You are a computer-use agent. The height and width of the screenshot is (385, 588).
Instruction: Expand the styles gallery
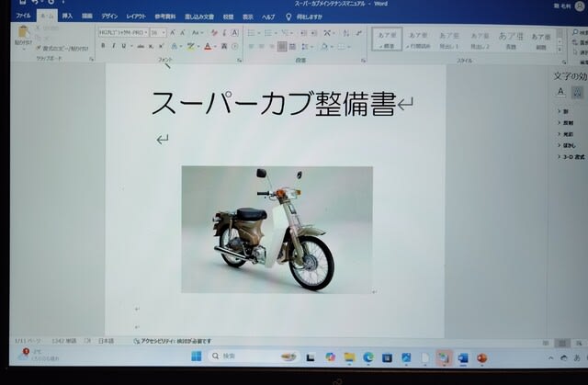[560, 51]
